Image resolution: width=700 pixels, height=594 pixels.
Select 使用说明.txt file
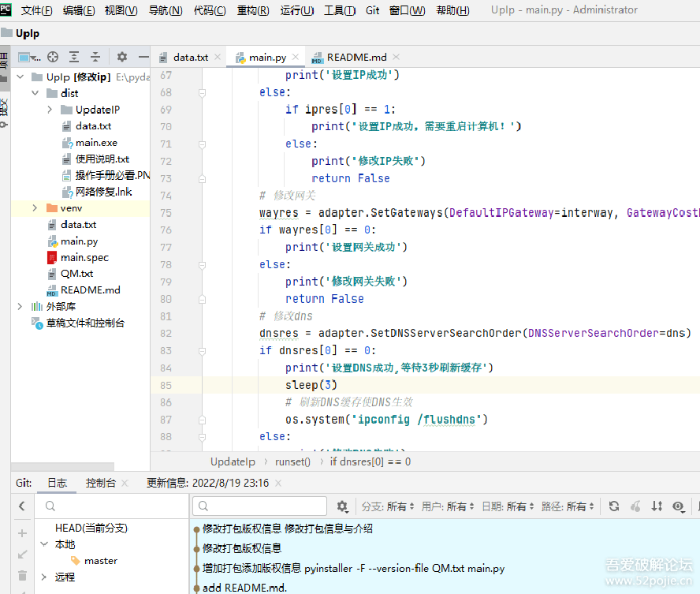click(102, 159)
